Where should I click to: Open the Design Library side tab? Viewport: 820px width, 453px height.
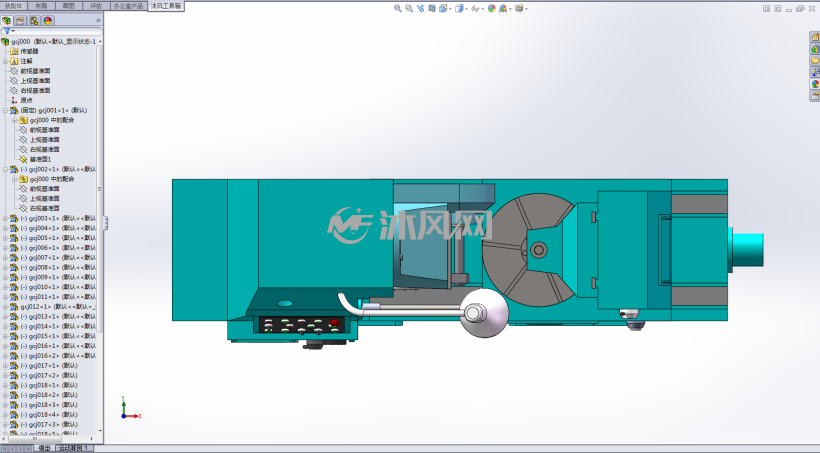coord(815,49)
